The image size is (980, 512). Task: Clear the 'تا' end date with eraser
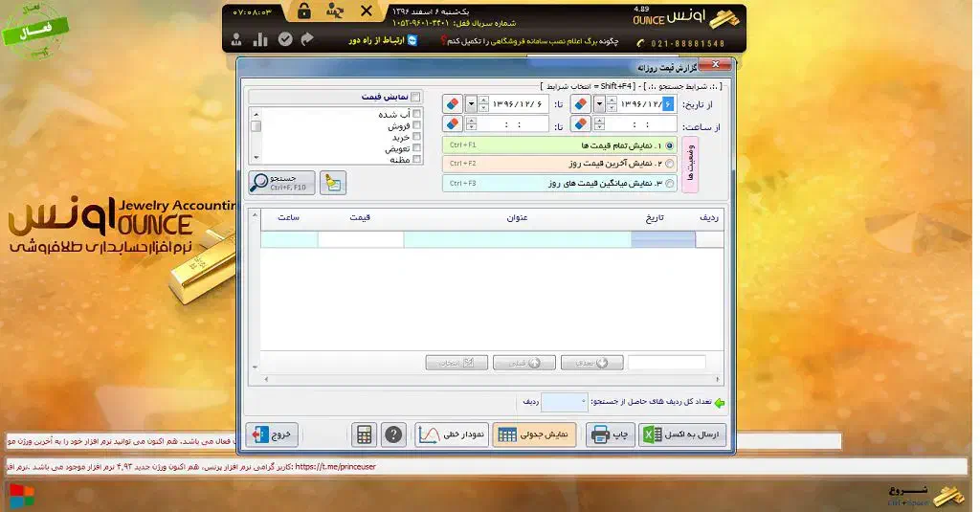pos(453,103)
